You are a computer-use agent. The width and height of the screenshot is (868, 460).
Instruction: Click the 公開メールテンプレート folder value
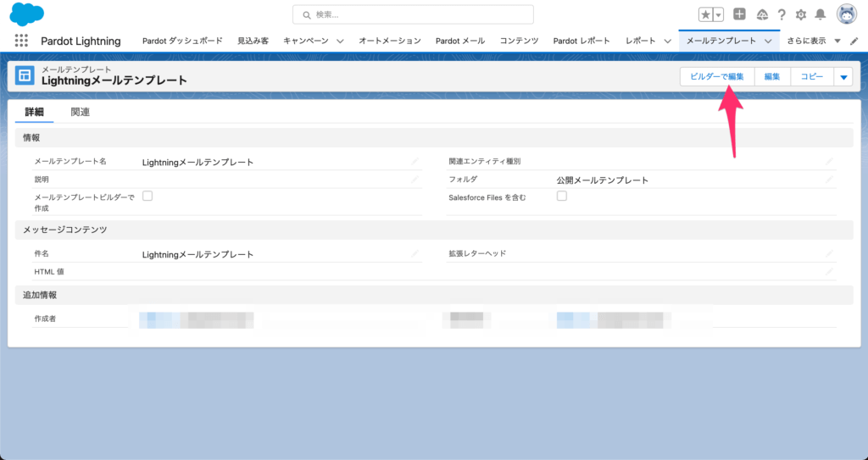(x=603, y=180)
